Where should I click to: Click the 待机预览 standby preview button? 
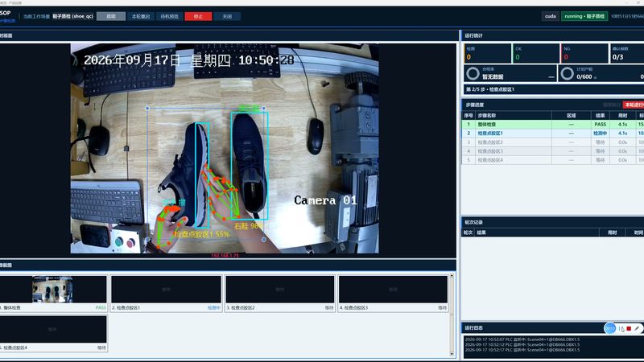[169, 16]
